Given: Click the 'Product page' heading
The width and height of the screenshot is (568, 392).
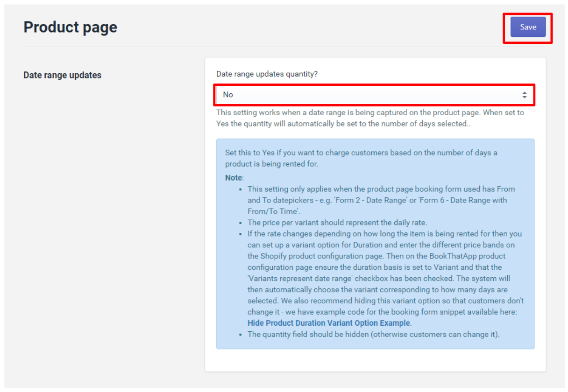Looking at the screenshot, I should click(x=70, y=28).
